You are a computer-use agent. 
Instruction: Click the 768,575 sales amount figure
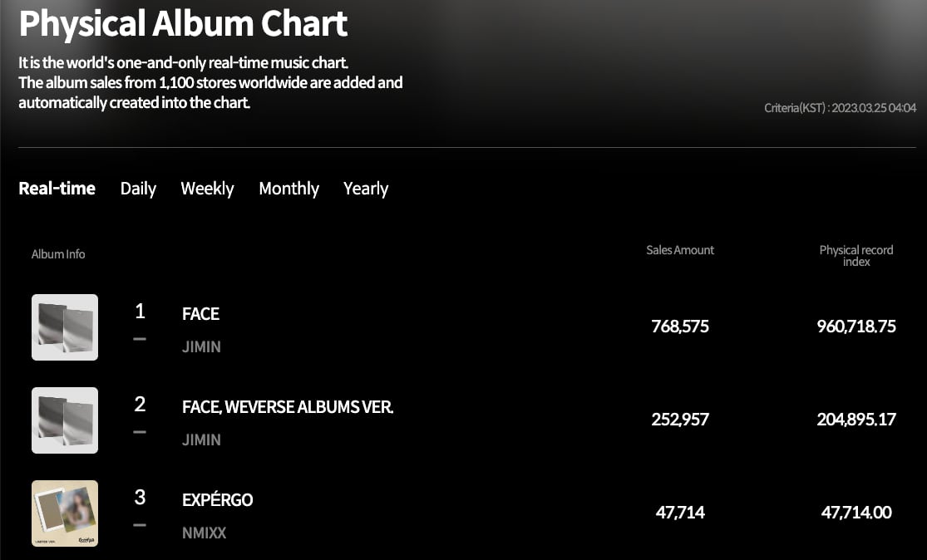coord(680,327)
